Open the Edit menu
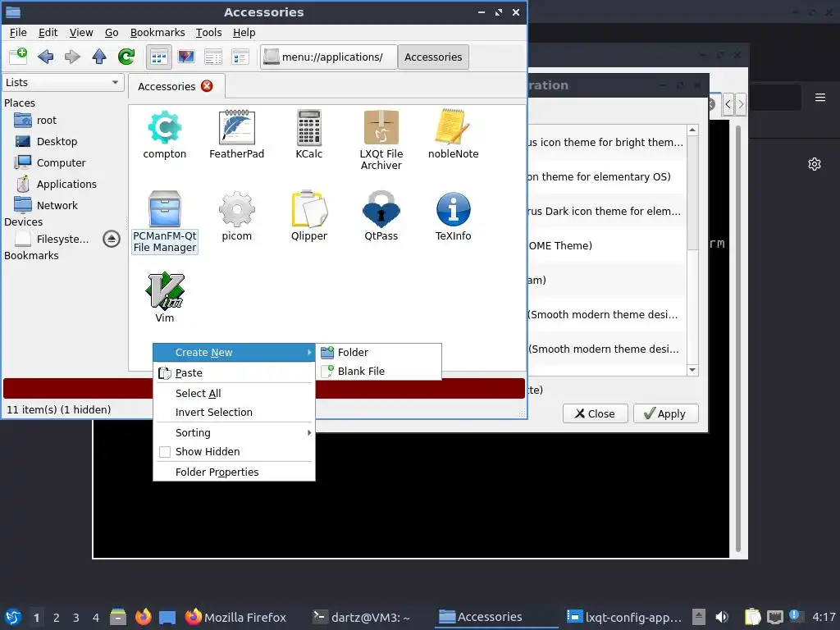The width and height of the screenshot is (840, 630). pyautogui.click(x=48, y=33)
